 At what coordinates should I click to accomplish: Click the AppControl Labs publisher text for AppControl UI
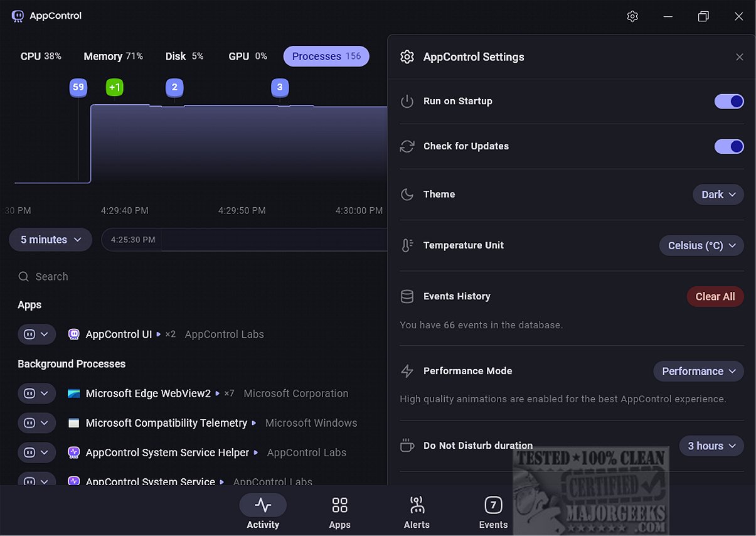click(x=224, y=335)
